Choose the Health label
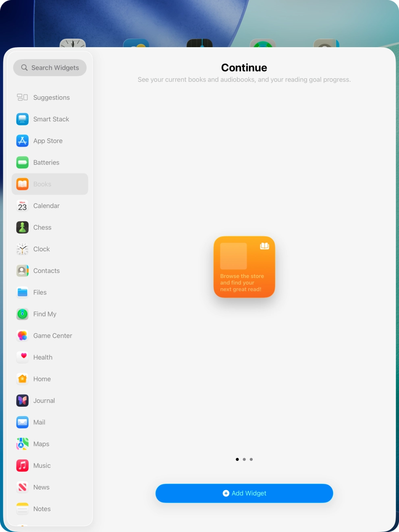399x532 pixels. click(x=43, y=357)
